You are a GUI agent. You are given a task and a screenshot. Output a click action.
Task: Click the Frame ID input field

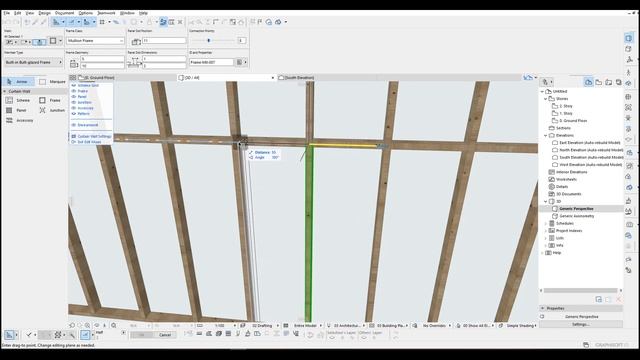point(211,62)
